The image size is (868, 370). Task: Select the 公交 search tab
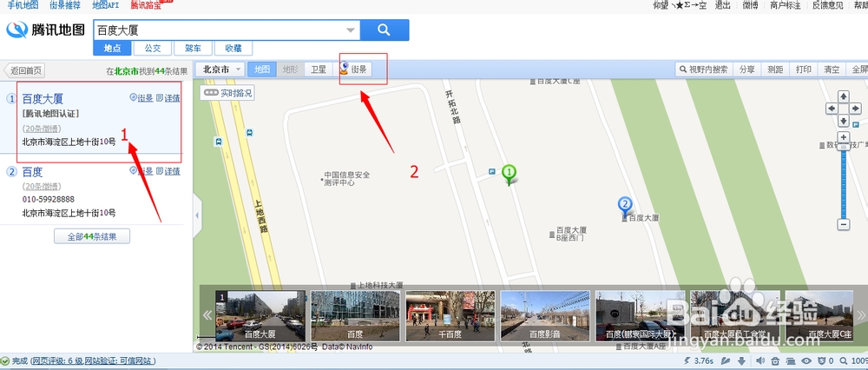pos(153,48)
